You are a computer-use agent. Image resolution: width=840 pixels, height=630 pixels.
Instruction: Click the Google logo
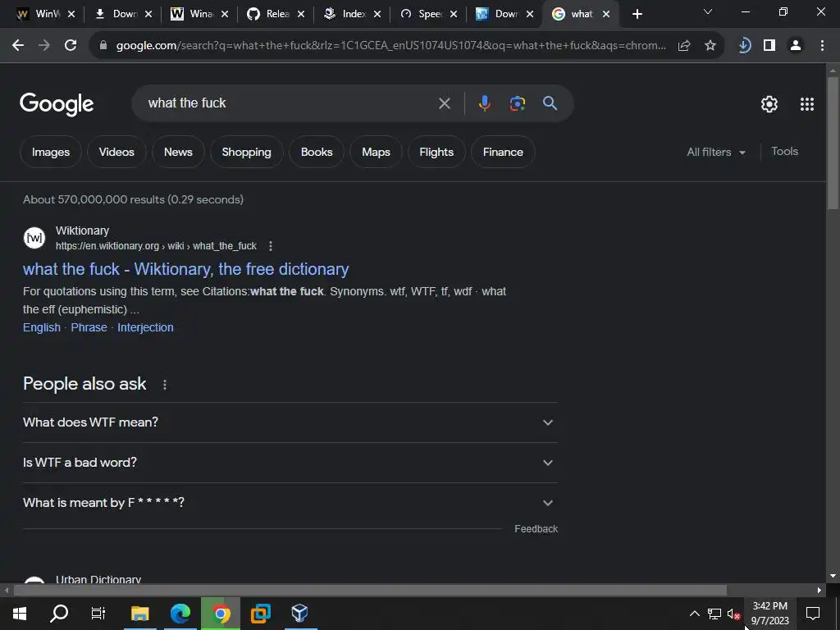[57, 104]
